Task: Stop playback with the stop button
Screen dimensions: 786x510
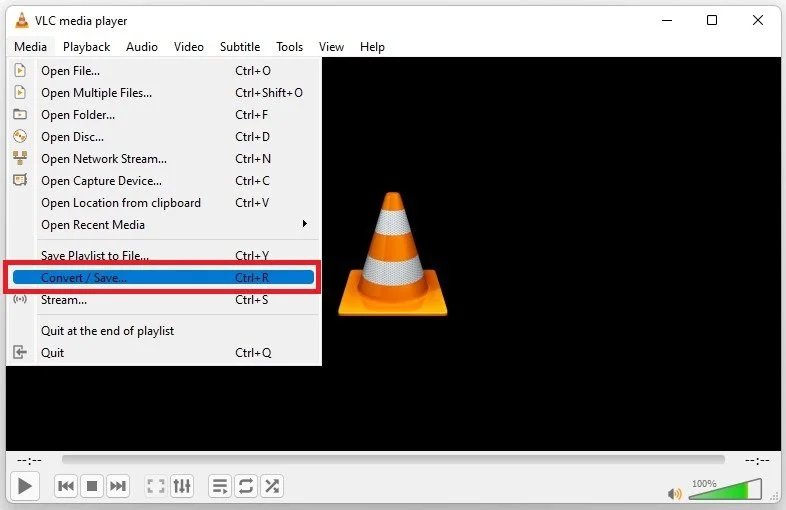Action: [x=92, y=486]
